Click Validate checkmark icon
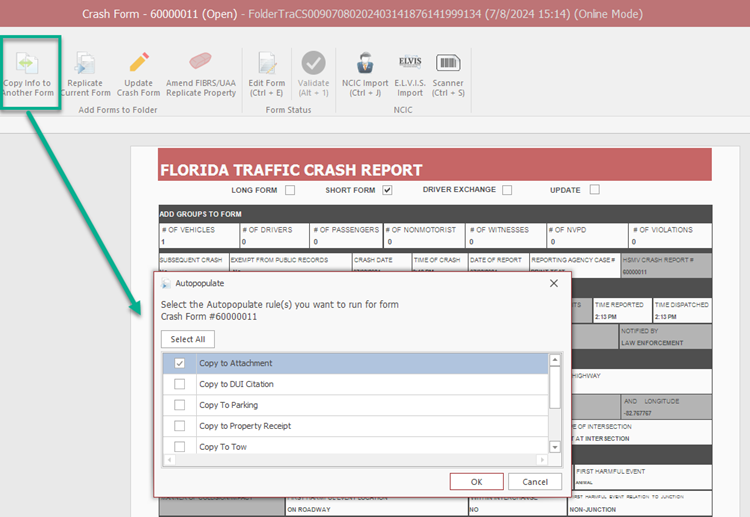The image size is (750, 517). [314, 62]
